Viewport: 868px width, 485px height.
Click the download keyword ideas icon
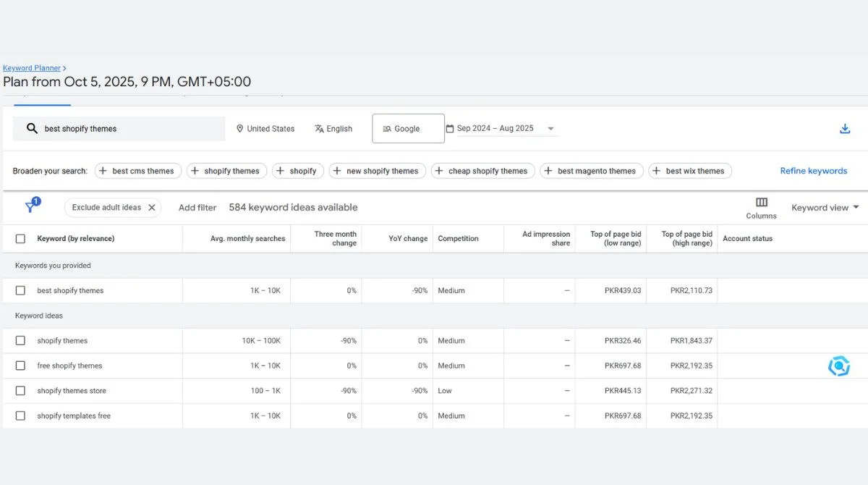845,127
